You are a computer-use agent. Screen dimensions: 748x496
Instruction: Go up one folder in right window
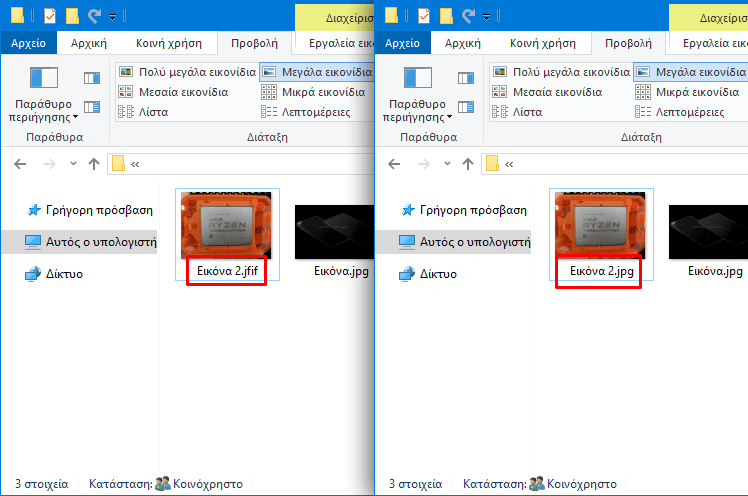click(x=468, y=164)
